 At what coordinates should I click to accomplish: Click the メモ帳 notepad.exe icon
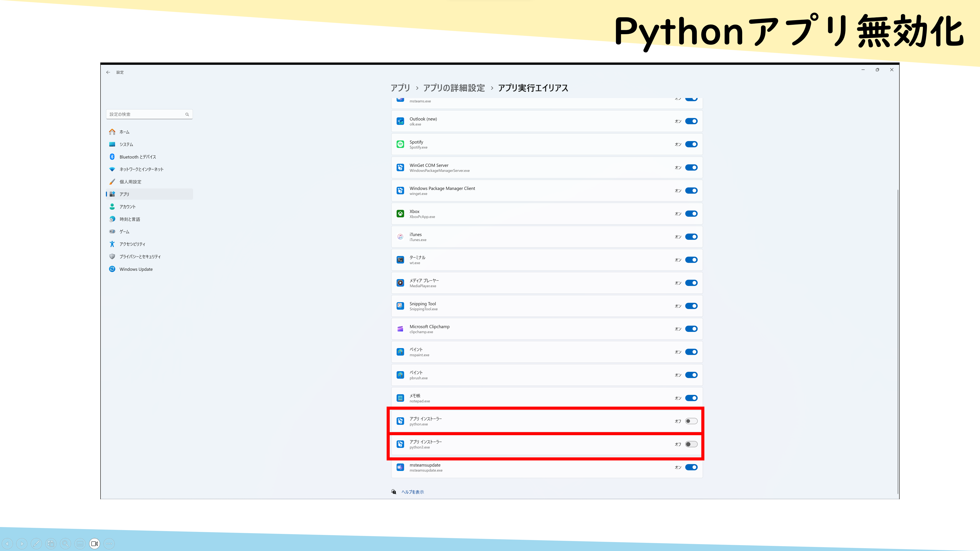pos(400,398)
